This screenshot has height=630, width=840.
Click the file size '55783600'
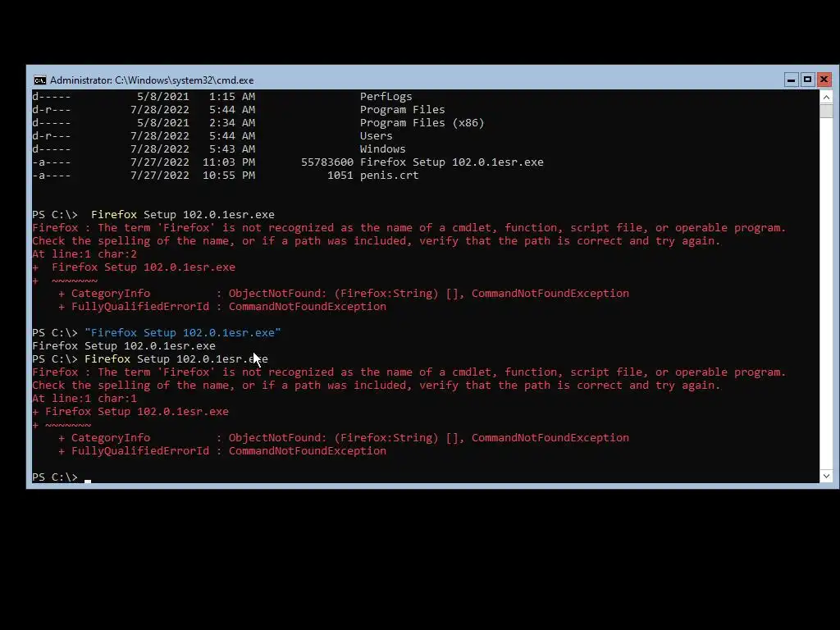point(326,162)
